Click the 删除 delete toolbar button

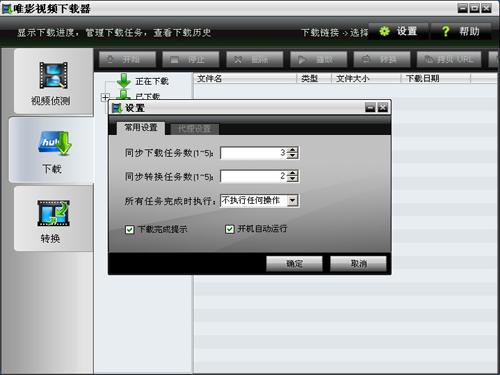[255, 60]
